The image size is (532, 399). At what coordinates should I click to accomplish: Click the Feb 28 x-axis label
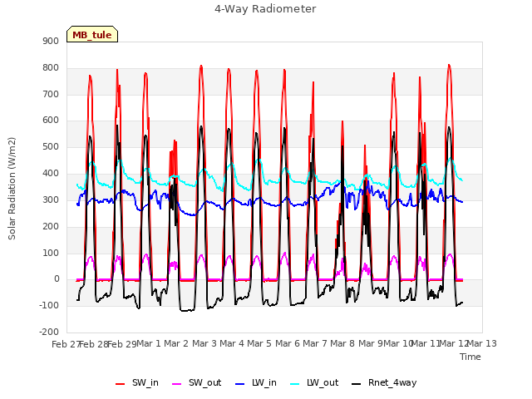click(x=94, y=344)
